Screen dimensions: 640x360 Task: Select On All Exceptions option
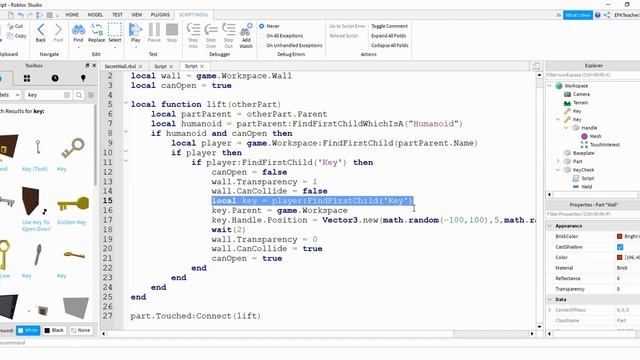(x=262, y=36)
